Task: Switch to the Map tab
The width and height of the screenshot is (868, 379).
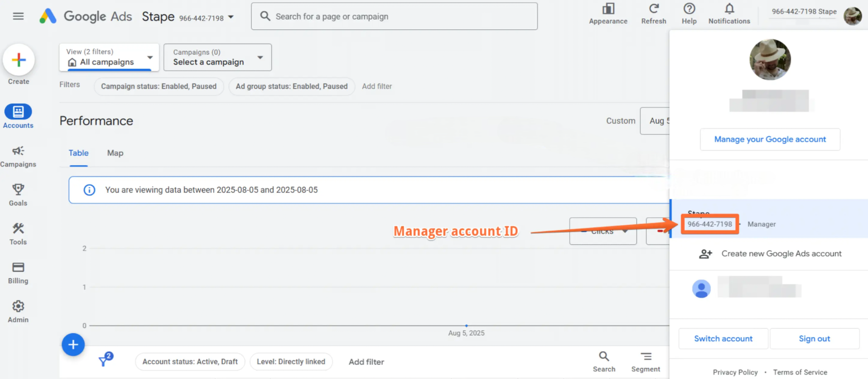Action: tap(115, 153)
